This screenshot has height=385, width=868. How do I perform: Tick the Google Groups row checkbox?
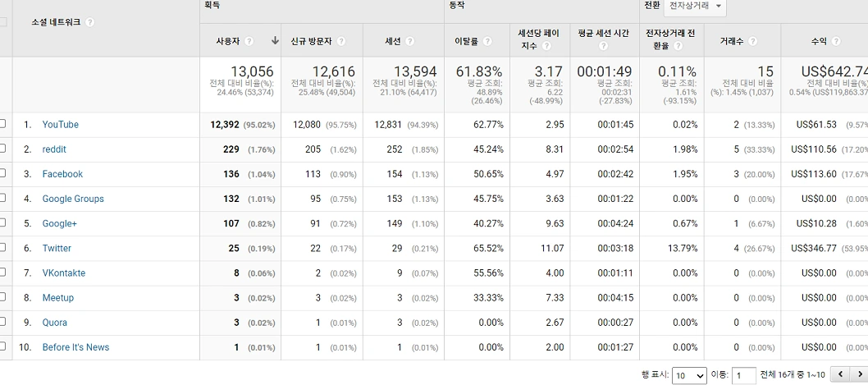point(2,198)
